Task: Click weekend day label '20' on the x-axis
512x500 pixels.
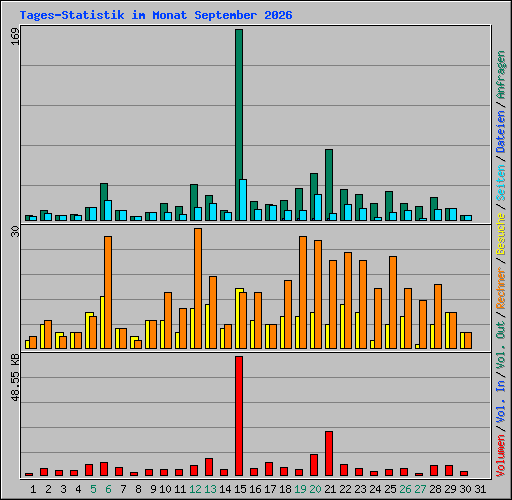Action: coord(316,489)
